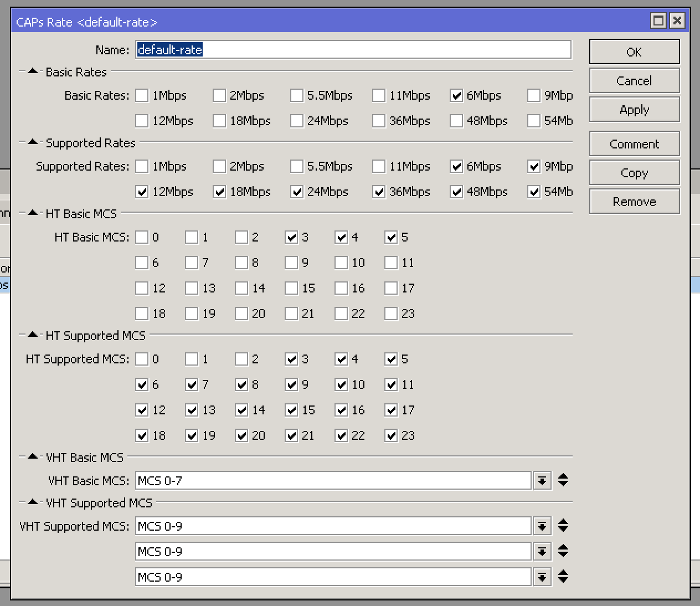
Task: Open the VHT Basic MCS dropdown
Action: coord(542,480)
